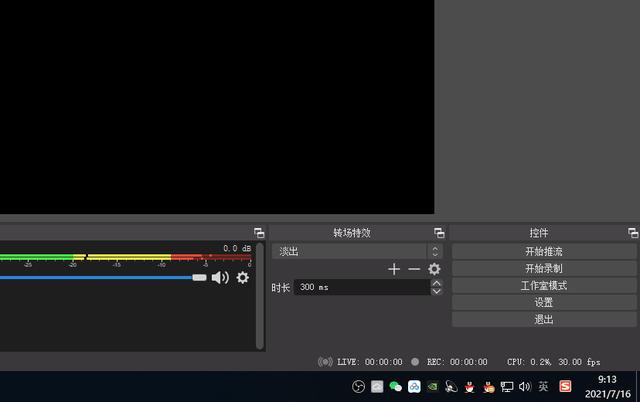Click the OBS icon in system tray
This screenshot has height=402, width=640.
click(359, 387)
